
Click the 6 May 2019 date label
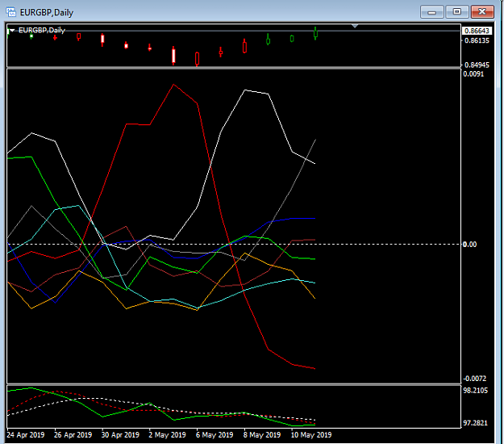215,435
